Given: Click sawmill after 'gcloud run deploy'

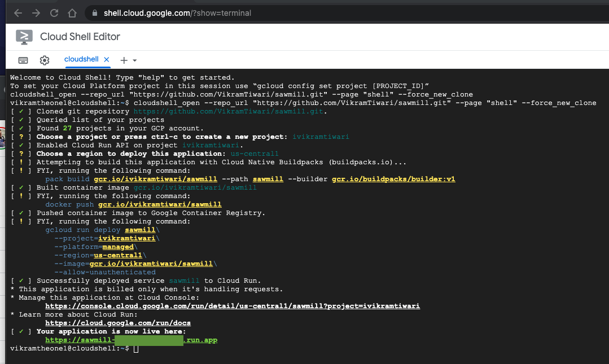Looking at the screenshot, I should click(x=140, y=230).
